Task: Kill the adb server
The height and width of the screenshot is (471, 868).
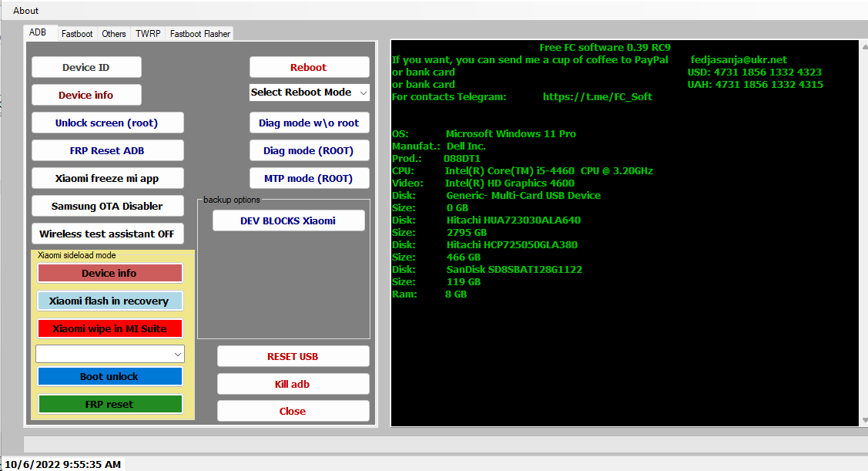Action: [x=293, y=383]
